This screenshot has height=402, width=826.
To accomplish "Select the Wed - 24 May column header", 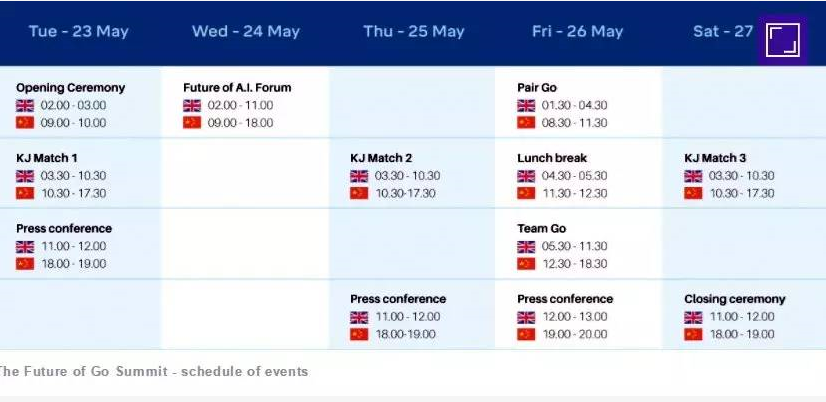I will click(245, 31).
